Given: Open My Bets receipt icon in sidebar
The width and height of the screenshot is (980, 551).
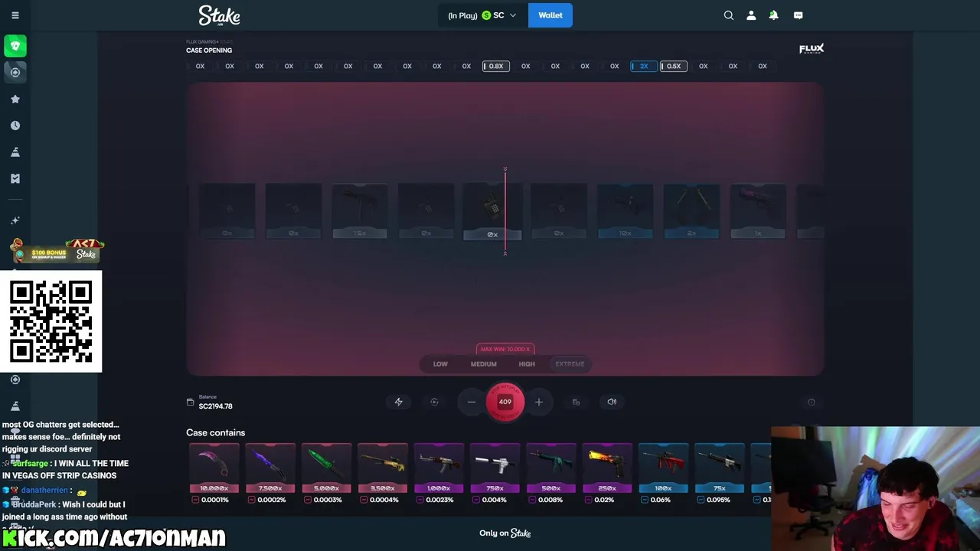Looking at the screenshot, I should click(15, 178).
